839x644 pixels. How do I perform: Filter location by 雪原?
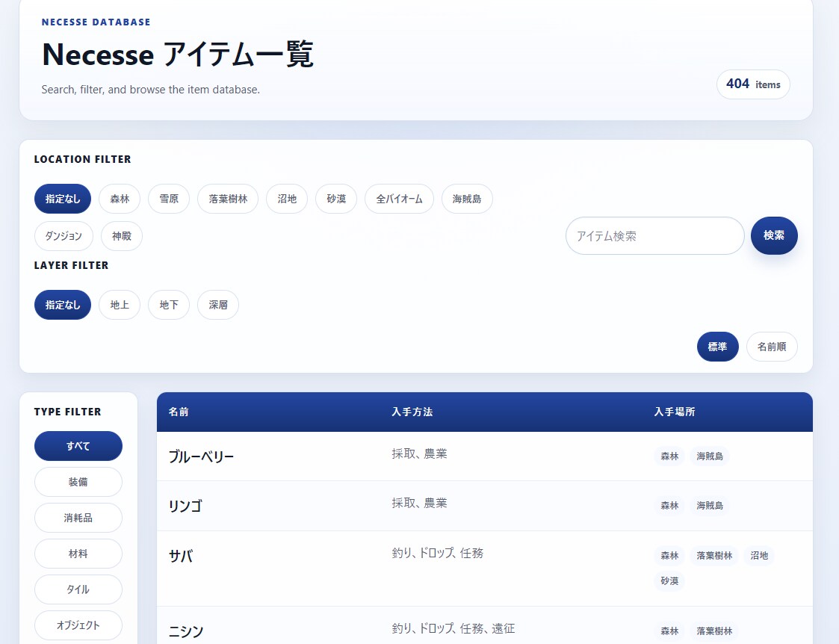[x=169, y=199]
